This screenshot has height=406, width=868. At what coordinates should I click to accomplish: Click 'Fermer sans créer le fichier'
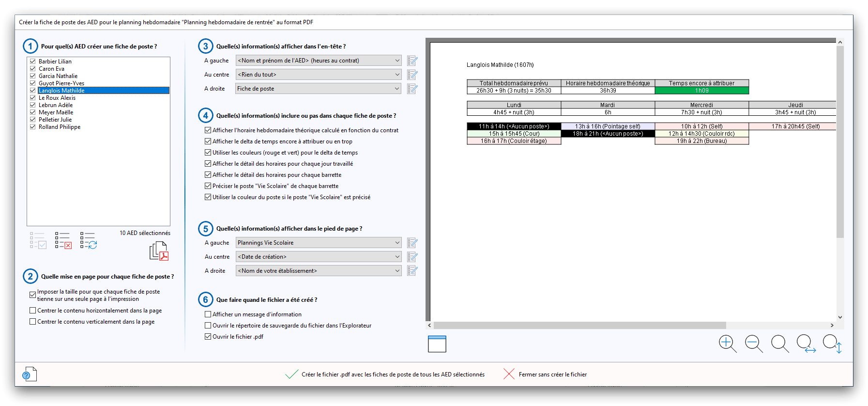pyautogui.click(x=552, y=375)
